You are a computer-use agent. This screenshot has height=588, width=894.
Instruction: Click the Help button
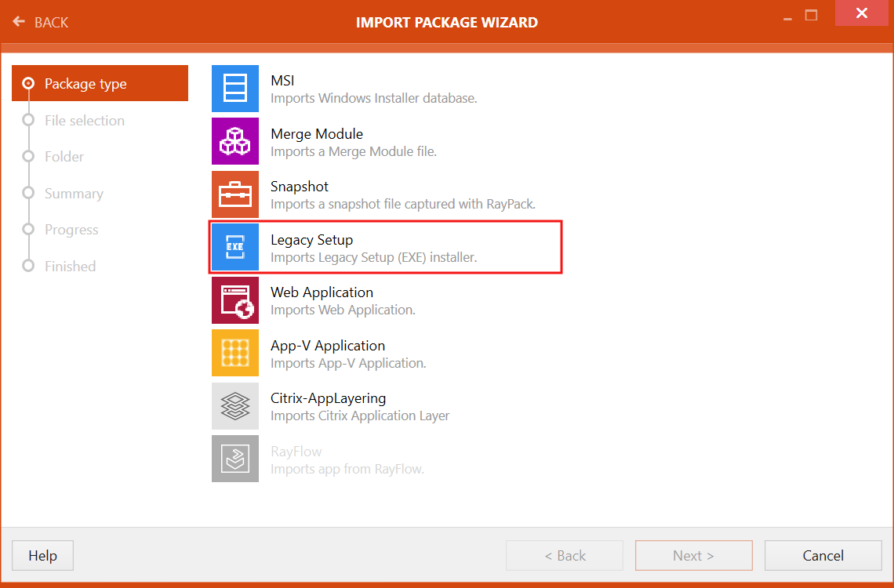(x=42, y=555)
